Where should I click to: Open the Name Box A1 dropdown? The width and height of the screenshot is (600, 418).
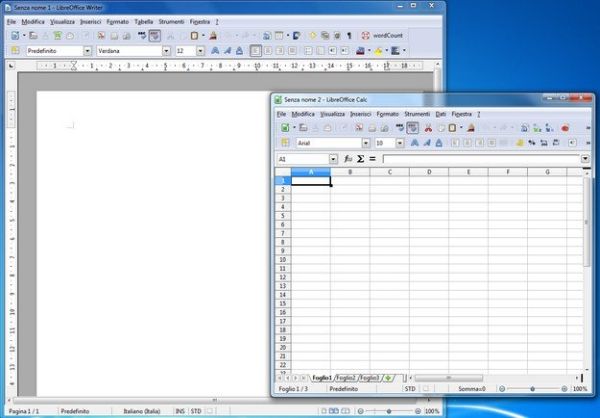pyautogui.click(x=333, y=159)
